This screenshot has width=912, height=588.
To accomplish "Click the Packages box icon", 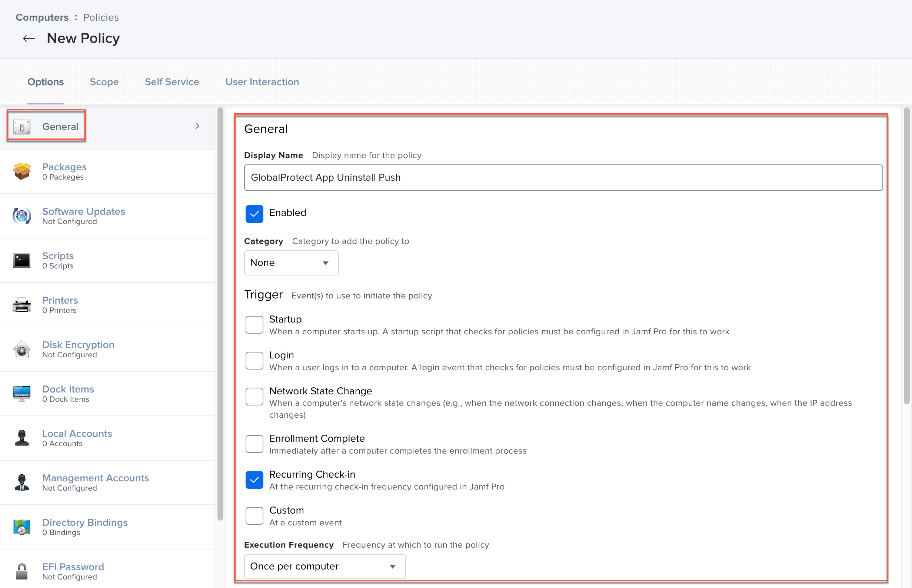I will 22,171.
